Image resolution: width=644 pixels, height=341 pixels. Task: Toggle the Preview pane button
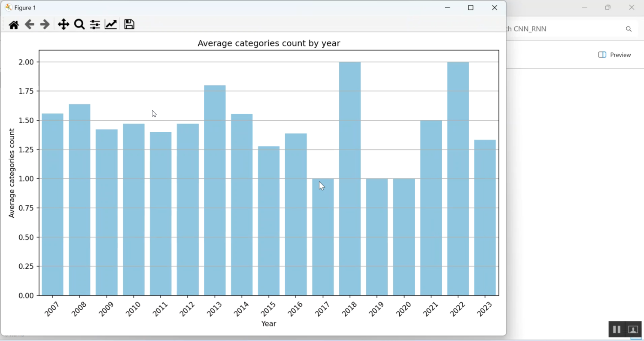(614, 55)
